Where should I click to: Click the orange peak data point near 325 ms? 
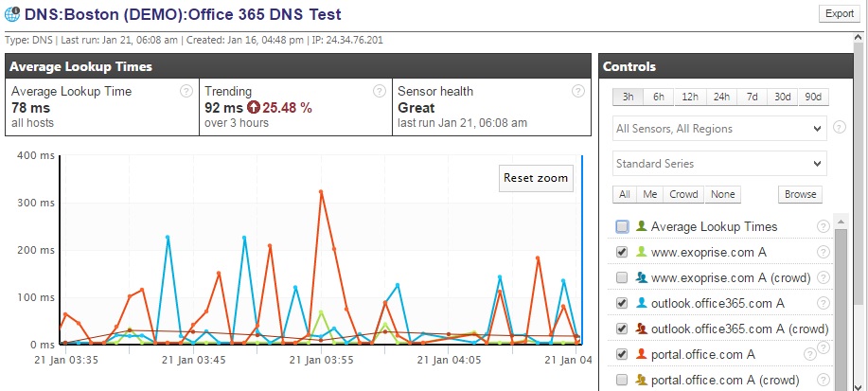(x=321, y=191)
